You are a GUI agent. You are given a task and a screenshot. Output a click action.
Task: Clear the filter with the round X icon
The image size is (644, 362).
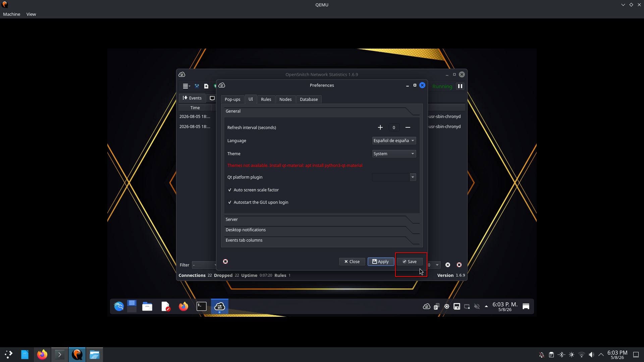[448, 265]
